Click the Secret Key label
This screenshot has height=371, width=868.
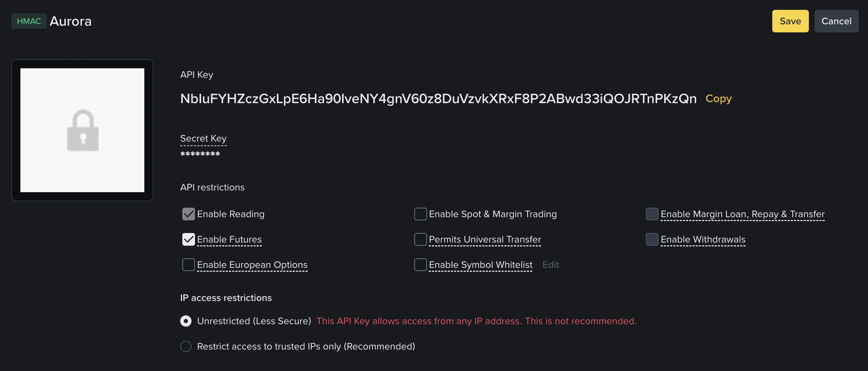203,138
